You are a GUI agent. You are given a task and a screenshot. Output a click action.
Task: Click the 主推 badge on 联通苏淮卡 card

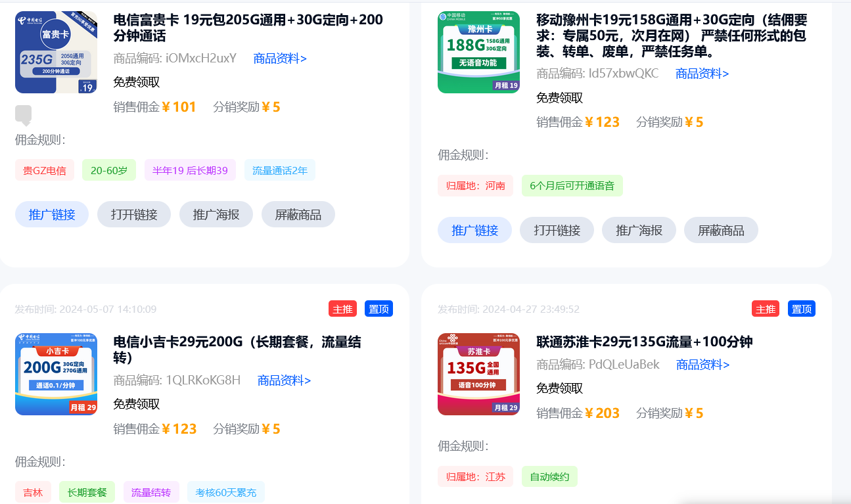tap(766, 309)
